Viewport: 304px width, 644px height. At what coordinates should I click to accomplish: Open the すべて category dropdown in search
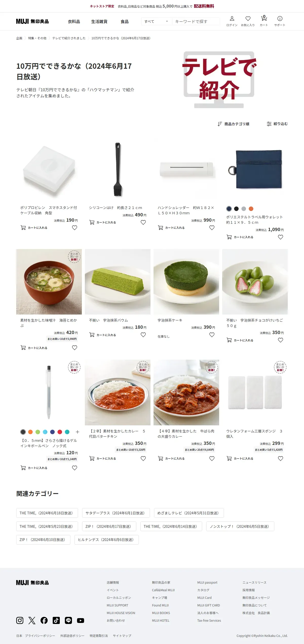click(x=156, y=21)
